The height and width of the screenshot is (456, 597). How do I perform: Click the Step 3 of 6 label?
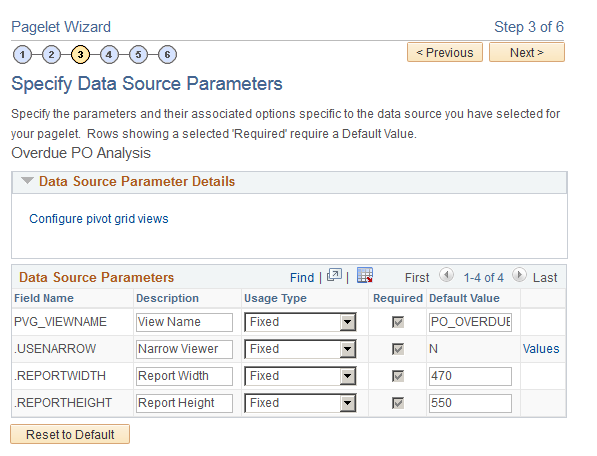529,27
